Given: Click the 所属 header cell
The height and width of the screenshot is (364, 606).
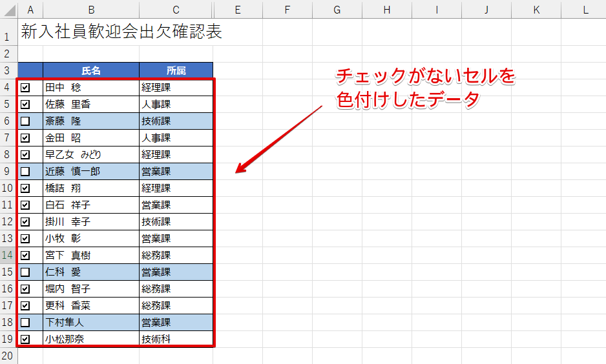Looking at the screenshot, I should coord(176,70).
